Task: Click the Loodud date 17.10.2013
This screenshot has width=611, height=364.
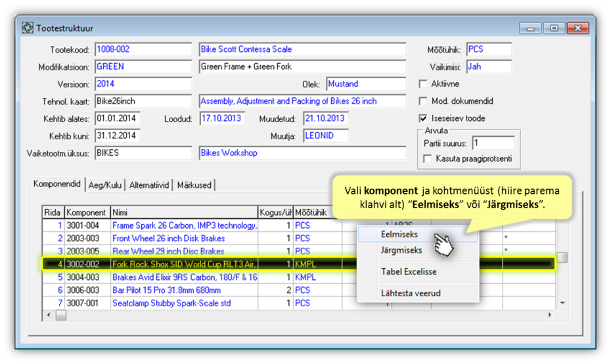Action: [x=222, y=118]
